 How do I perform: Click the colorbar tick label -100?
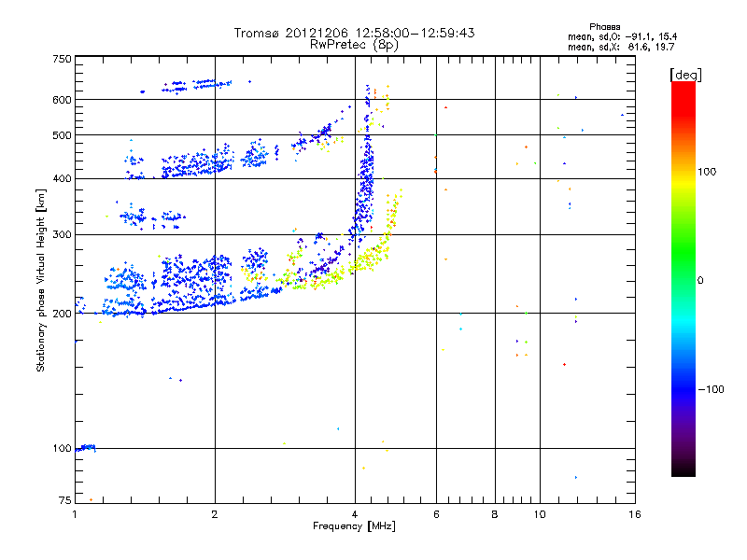click(712, 389)
